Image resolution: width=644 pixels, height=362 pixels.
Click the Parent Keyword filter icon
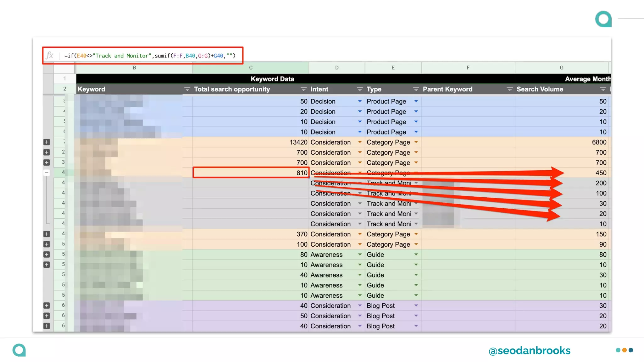tap(509, 90)
